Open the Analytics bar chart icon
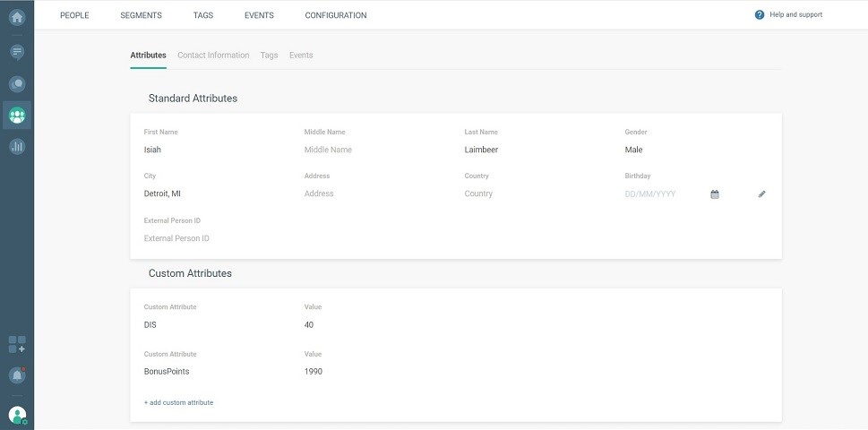The width and height of the screenshot is (868, 430). [x=17, y=146]
